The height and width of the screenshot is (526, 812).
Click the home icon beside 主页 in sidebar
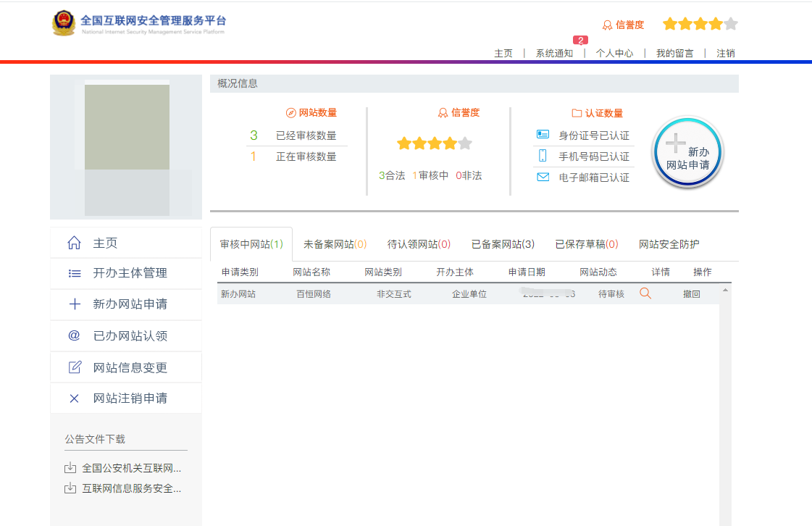tap(74, 243)
